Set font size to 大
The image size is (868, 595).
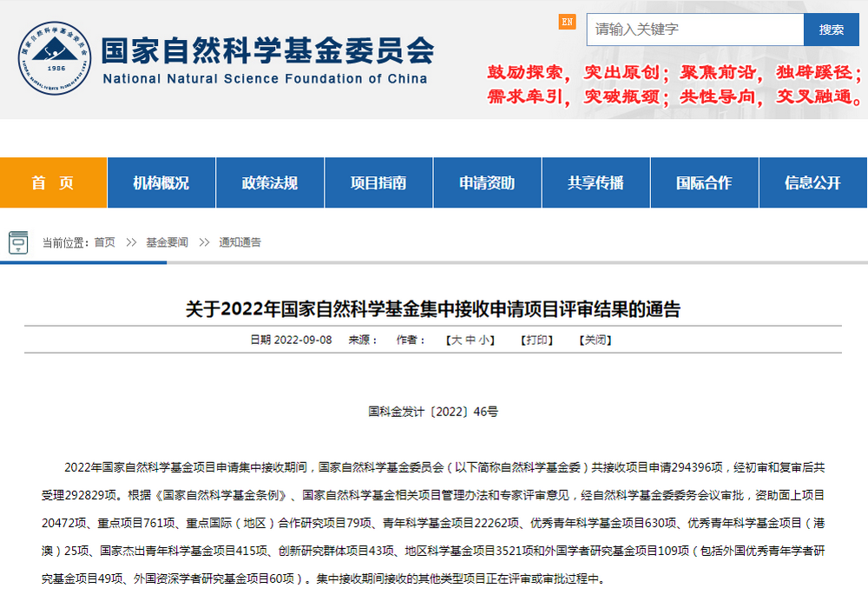coord(457,340)
